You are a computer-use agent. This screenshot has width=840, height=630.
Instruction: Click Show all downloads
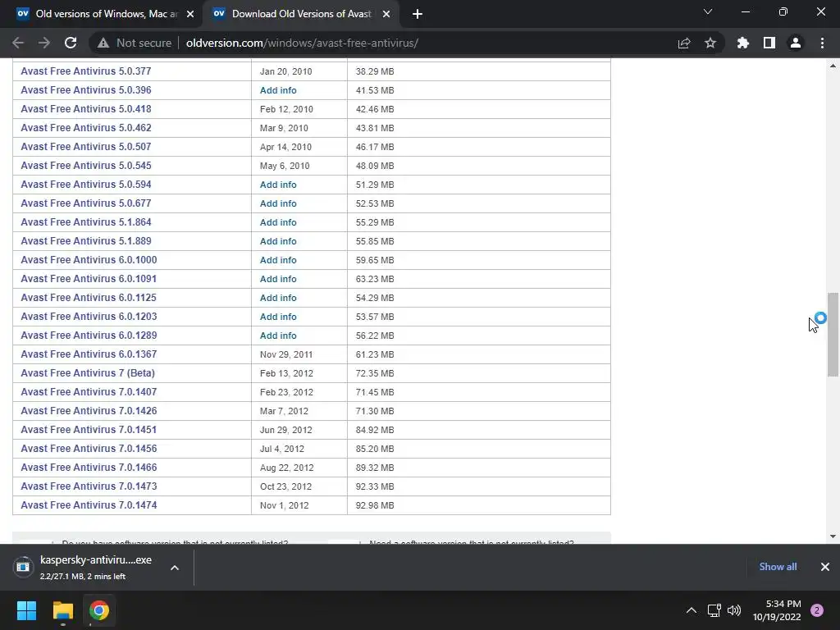tap(778, 567)
